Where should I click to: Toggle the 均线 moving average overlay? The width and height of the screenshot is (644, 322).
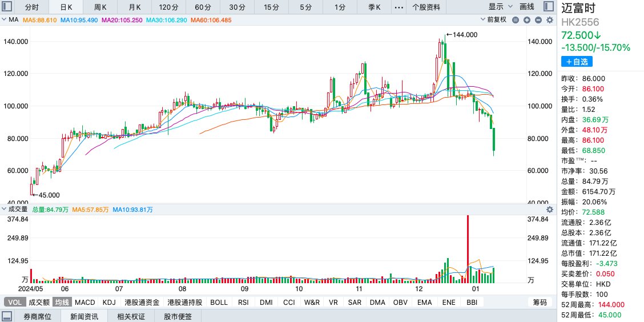pos(61,302)
